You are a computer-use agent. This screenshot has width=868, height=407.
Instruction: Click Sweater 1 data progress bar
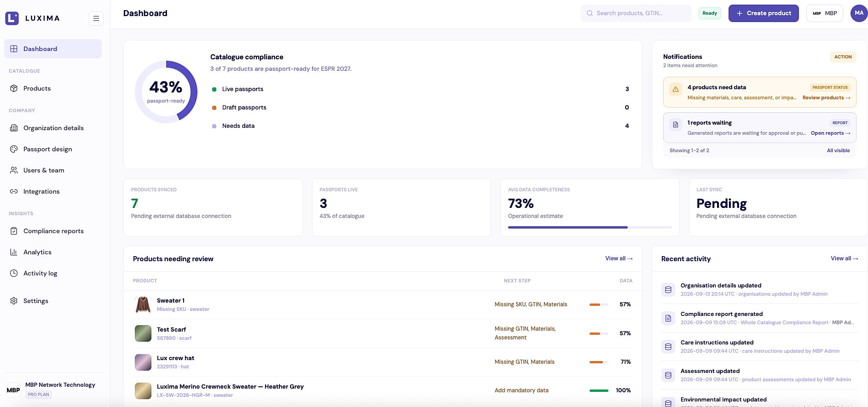tap(599, 304)
